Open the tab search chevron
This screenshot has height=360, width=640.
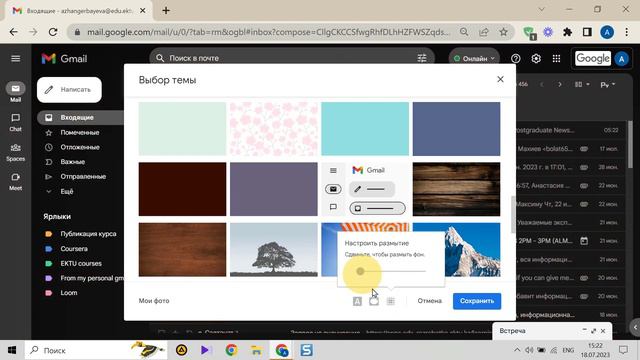click(x=542, y=9)
